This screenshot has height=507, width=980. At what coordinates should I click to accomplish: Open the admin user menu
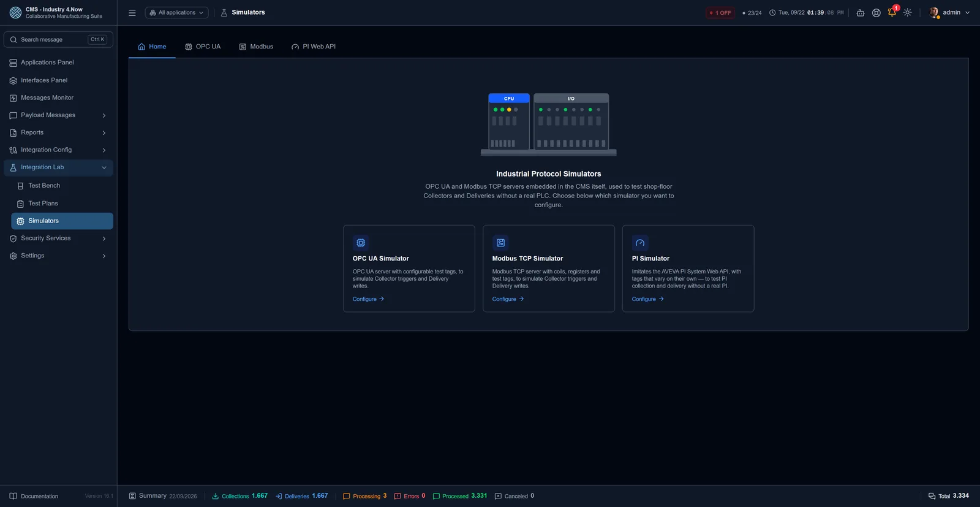[x=949, y=12]
